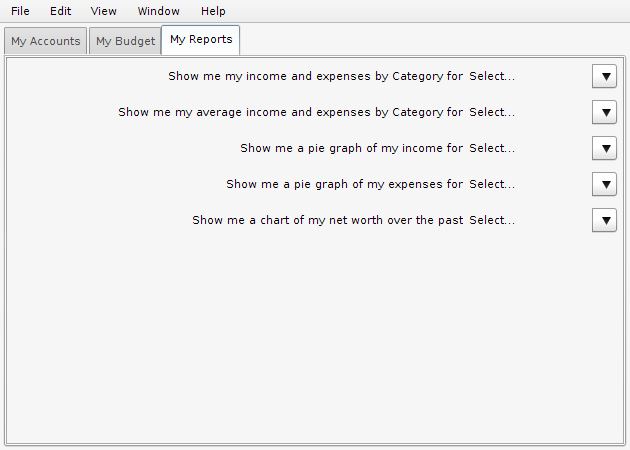The height and width of the screenshot is (450, 630).
Task: Open the File menu
Action: [x=20, y=11]
